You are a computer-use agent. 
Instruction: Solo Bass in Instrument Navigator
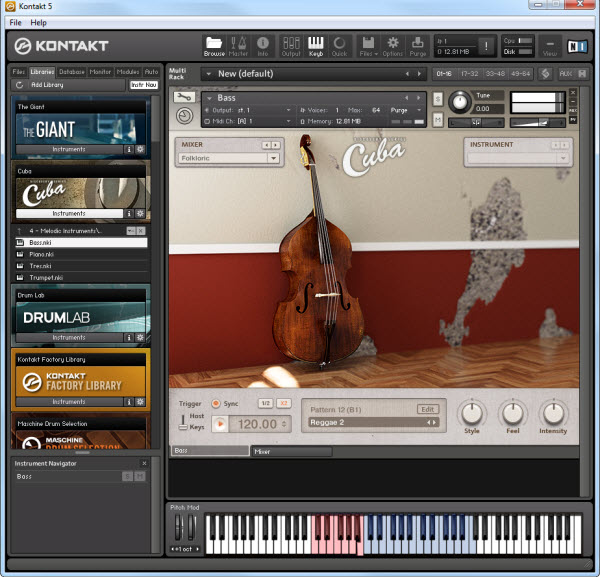click(127, 476)
